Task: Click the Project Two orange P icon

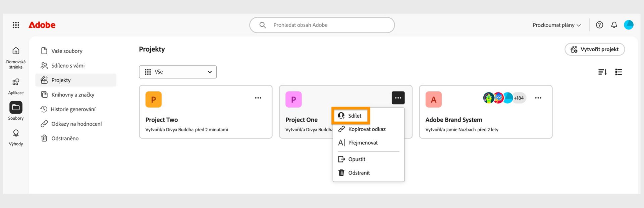Action: click(x=153, y=99)
